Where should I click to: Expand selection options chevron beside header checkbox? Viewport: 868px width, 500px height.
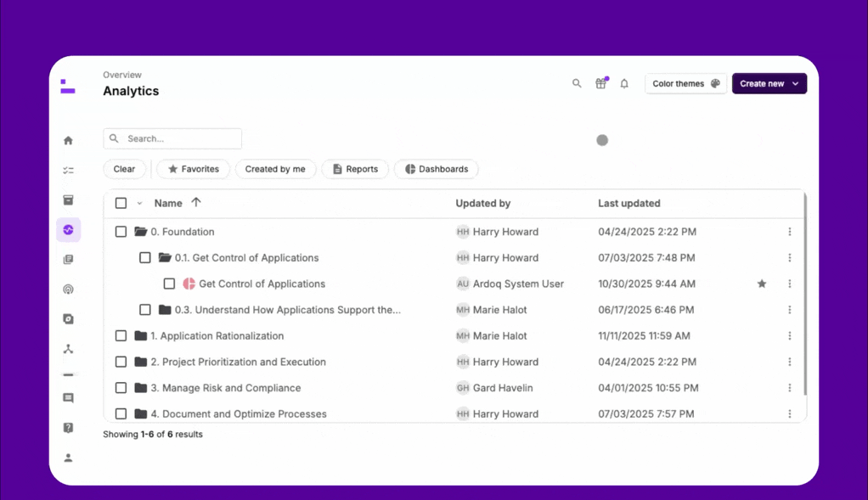click(x=139, y=204)
